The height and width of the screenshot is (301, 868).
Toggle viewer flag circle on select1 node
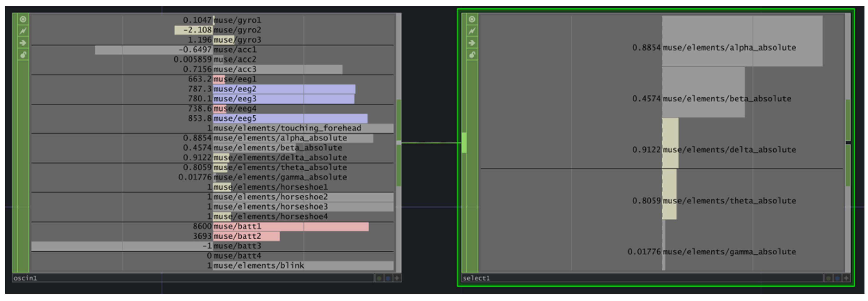[472, 19]
